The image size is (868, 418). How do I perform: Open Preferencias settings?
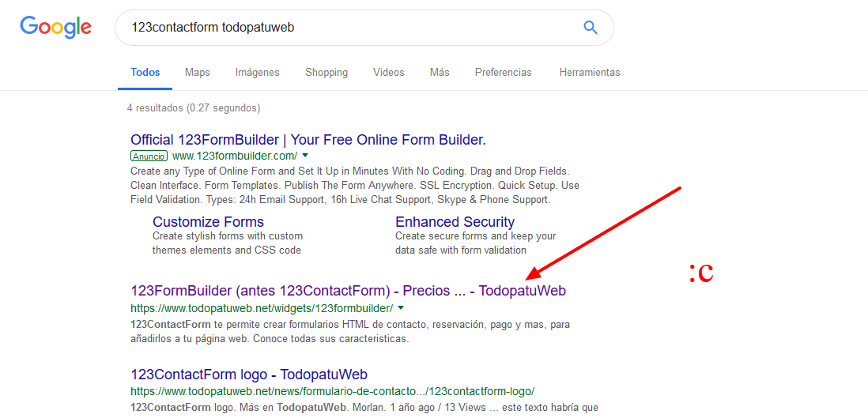click(504, 73)
